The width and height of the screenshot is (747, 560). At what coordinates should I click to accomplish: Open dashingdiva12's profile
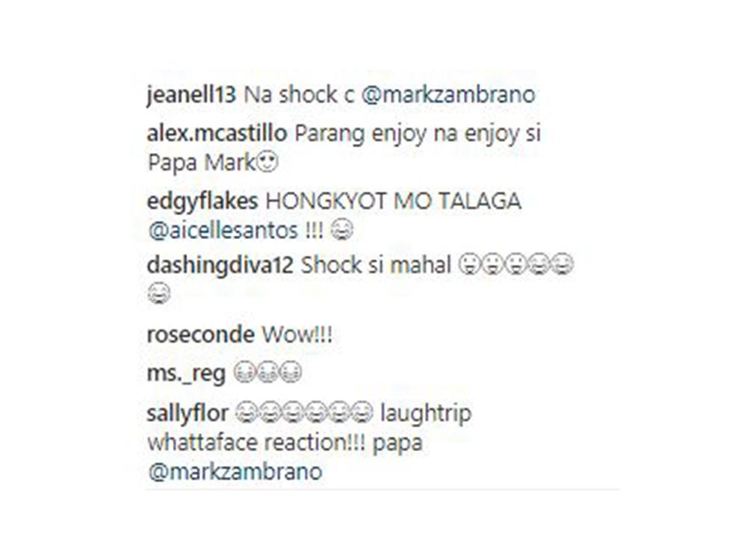pos(220,265)
